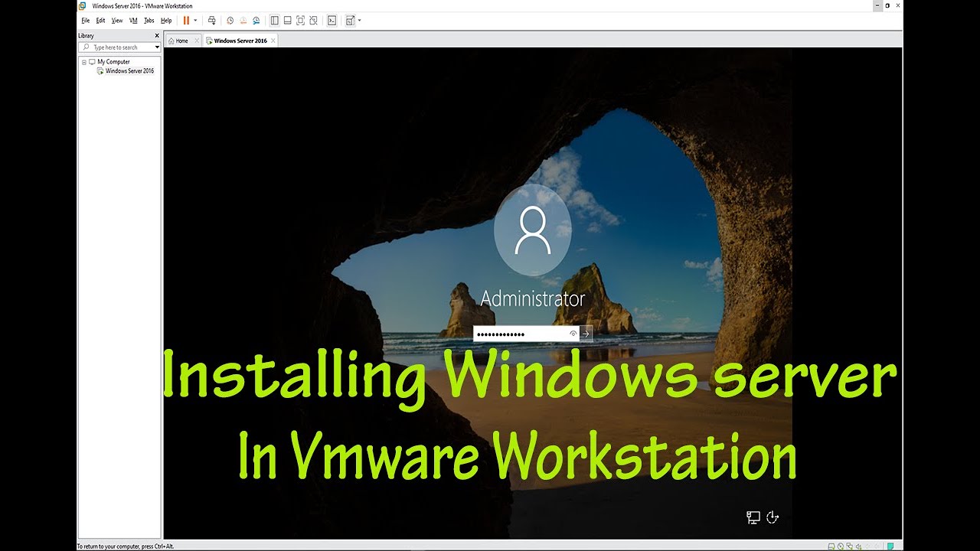Viewport: 980px width, 551px height.
Task: Click the Pause/Suspend VM toolbar icon
Action: pos(186,21)
